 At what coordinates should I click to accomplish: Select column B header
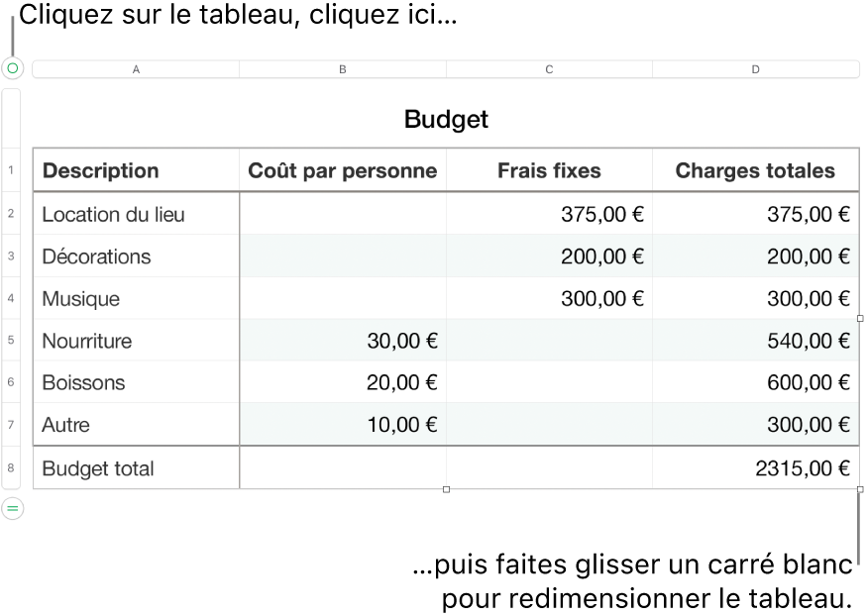click(343, 69)
